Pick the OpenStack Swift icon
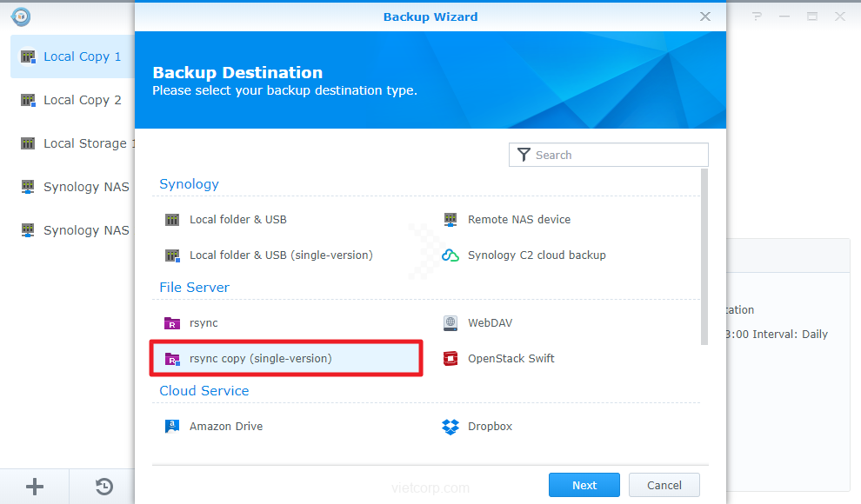This screenshot has height=504, width=861. 451,359
